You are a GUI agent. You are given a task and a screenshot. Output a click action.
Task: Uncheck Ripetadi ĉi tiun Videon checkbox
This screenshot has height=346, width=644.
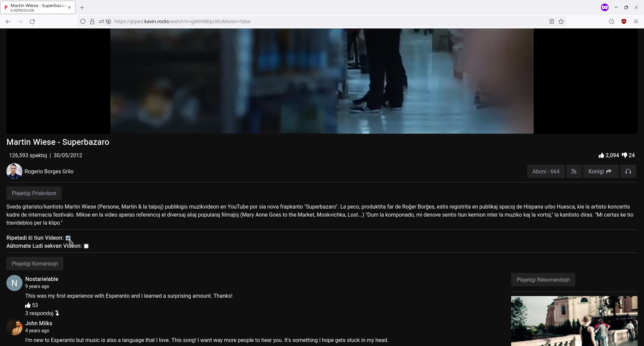tap(68, 238)
